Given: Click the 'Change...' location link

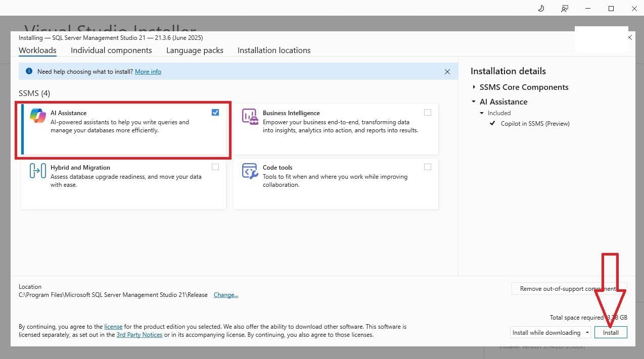Looking at the screenshot, I should coord(226,295).
